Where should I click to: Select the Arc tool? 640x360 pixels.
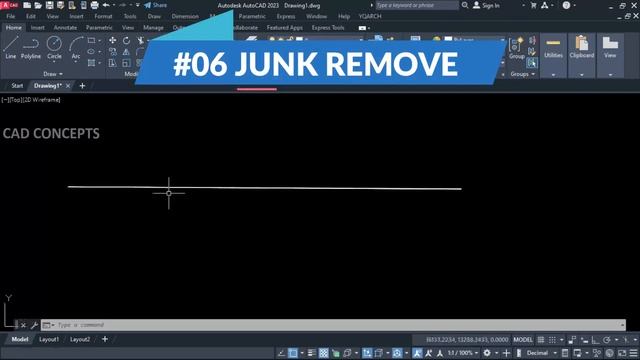pos(76,48)
